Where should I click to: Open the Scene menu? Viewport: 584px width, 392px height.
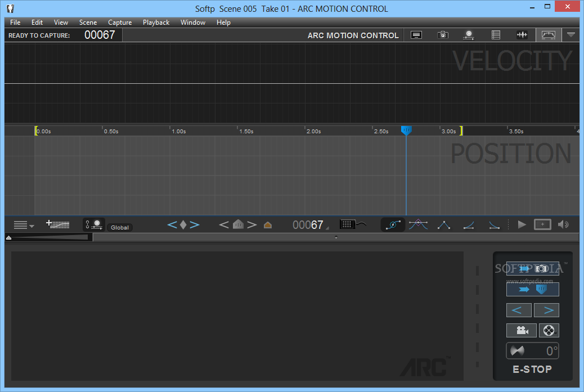tap(88, 22)
